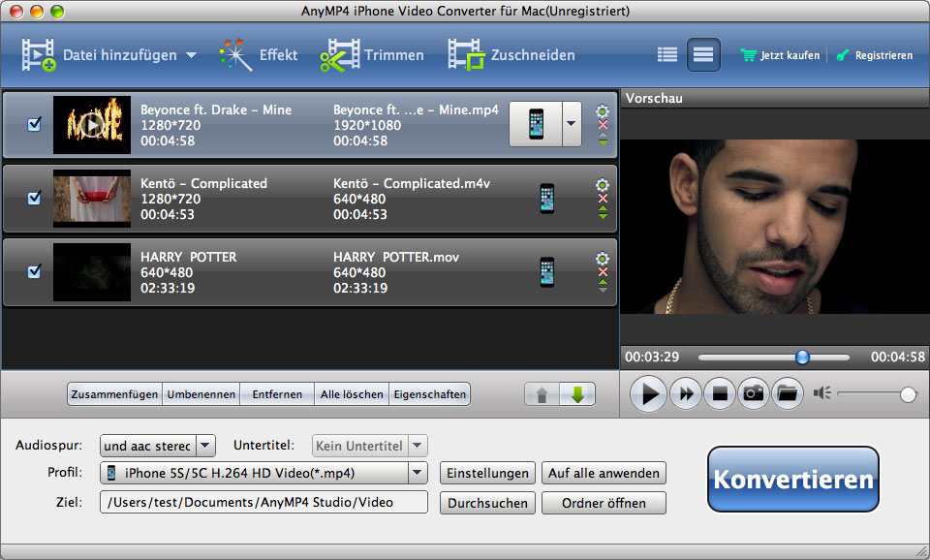Click Ordner öffnen button
The height and width of the screenshot is (560, 930).
(604, 503)
